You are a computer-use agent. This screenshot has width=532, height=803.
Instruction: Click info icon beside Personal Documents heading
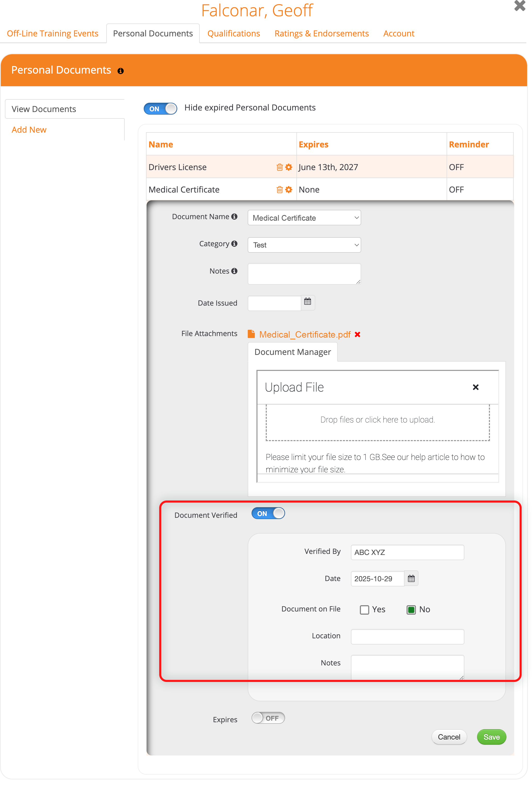120,71
